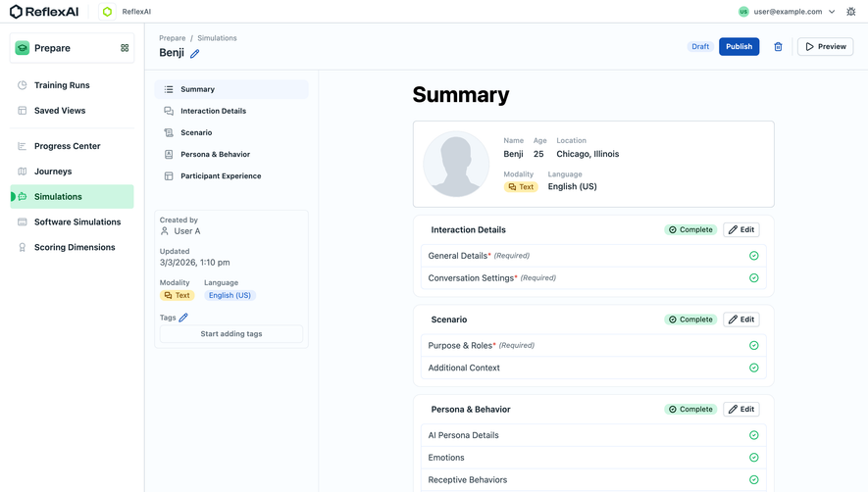
Task: Open Training Runs in sidebar
Action: tap(72, 85)
